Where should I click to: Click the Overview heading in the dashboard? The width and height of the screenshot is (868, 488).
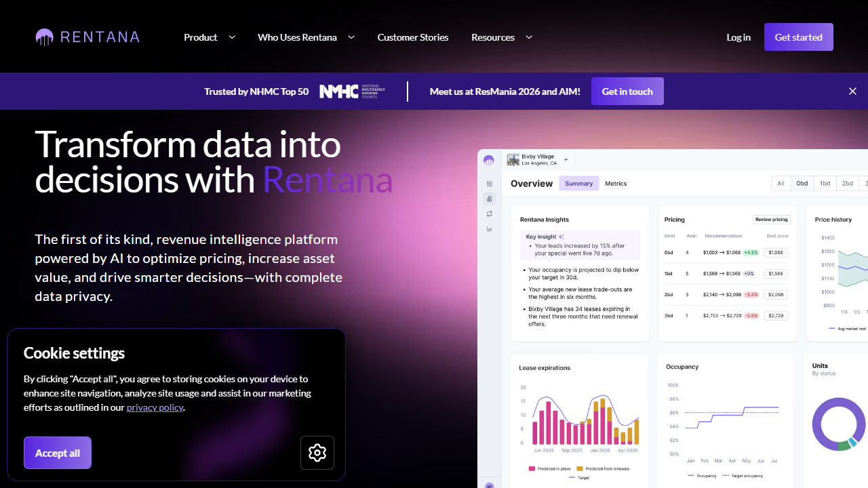coord(532,184)
